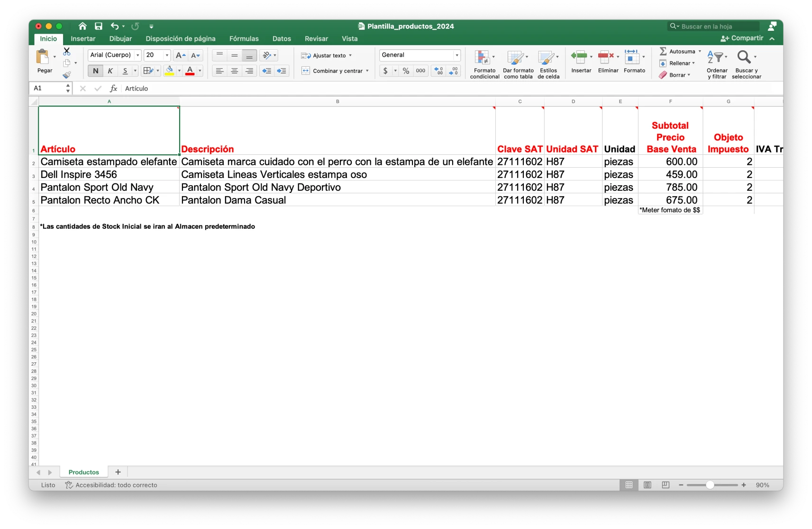This screenshot has height=529, width=812.
Task: Decrease font size with the smaller A
Action: click(x=196, y=55)
